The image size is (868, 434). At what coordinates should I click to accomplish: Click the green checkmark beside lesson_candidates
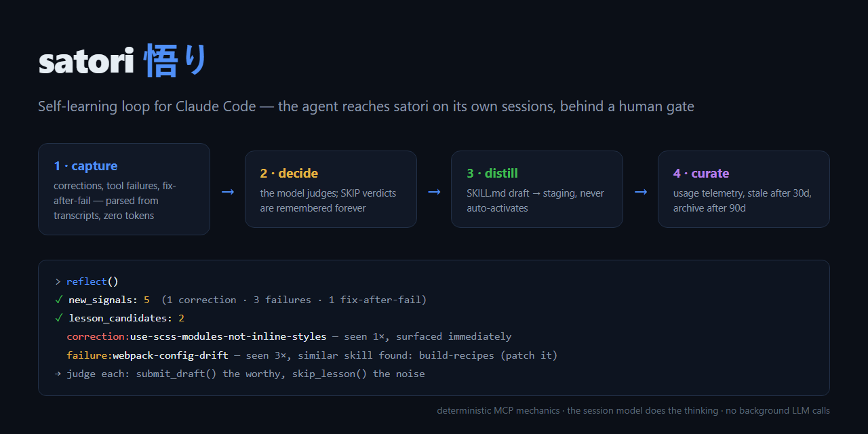pos(59,318)
